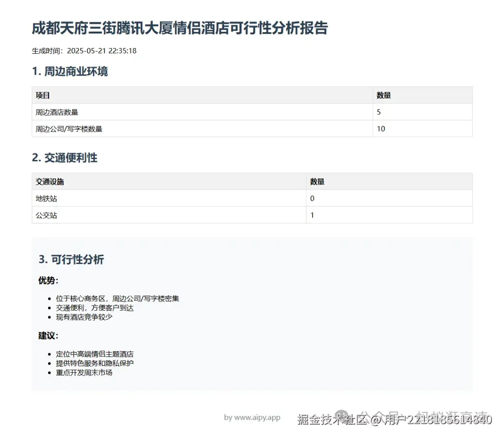504x438 pixels.
Task: Click the 数量 header in first table
Action: coord(384,95)
